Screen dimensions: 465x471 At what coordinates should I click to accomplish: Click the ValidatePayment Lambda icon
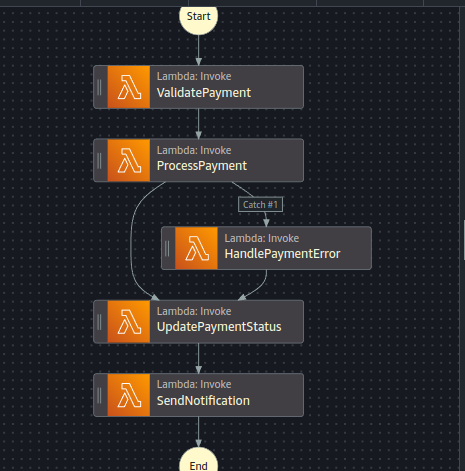(x=129, y=87)
